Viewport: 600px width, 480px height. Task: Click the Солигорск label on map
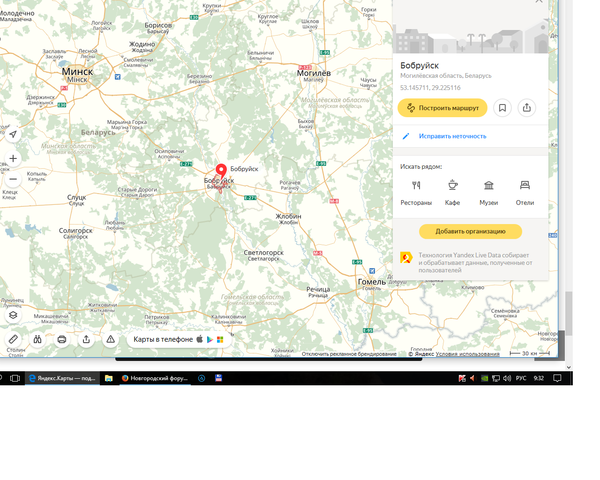76,230
